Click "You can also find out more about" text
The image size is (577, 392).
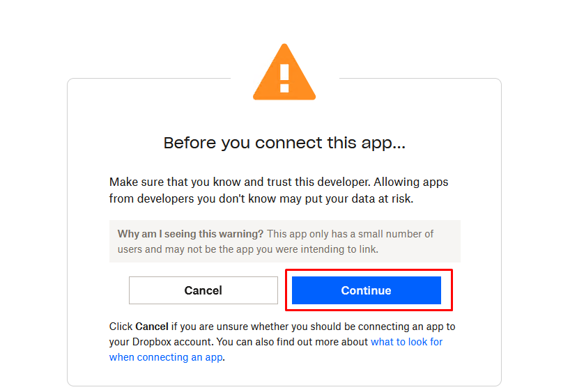pos(292,342)
